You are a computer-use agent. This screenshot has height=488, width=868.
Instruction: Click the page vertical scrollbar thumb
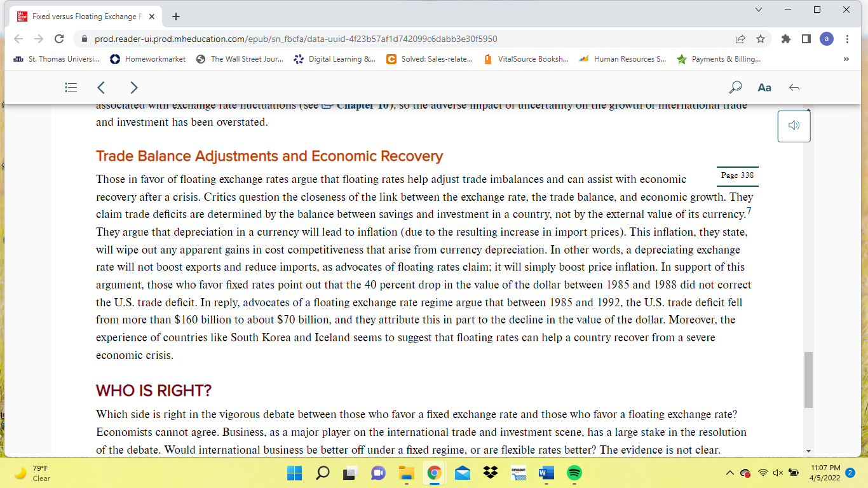click(x=808, y=379)
